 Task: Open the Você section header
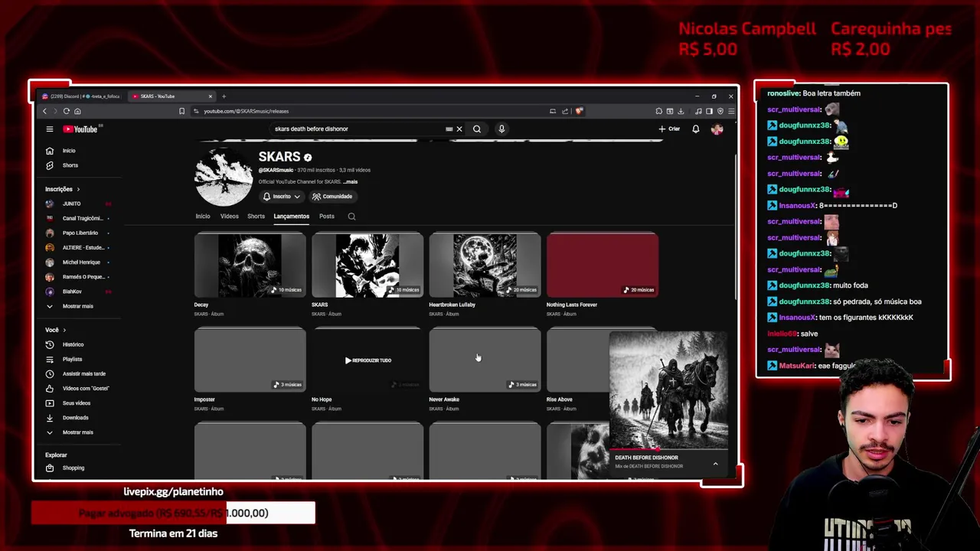coord(55,330)
